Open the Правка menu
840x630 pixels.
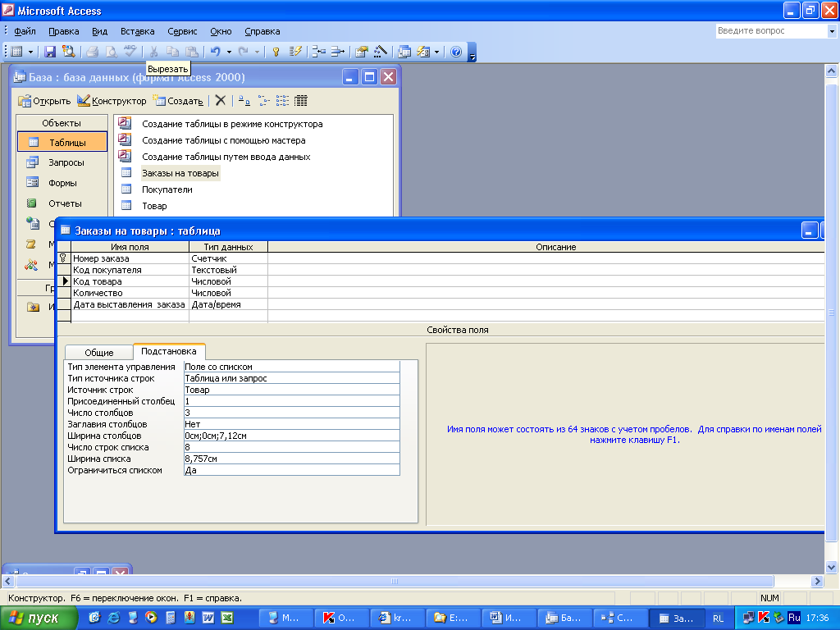(x=64, y=31)
